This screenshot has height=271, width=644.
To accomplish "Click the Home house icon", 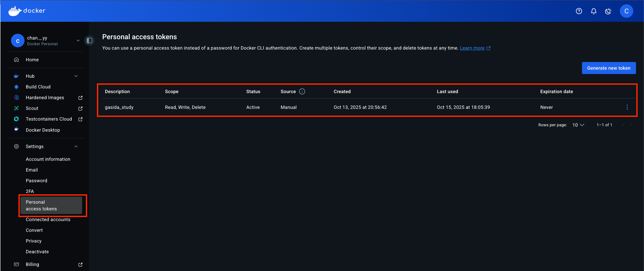I will click(x=16, y=60).
